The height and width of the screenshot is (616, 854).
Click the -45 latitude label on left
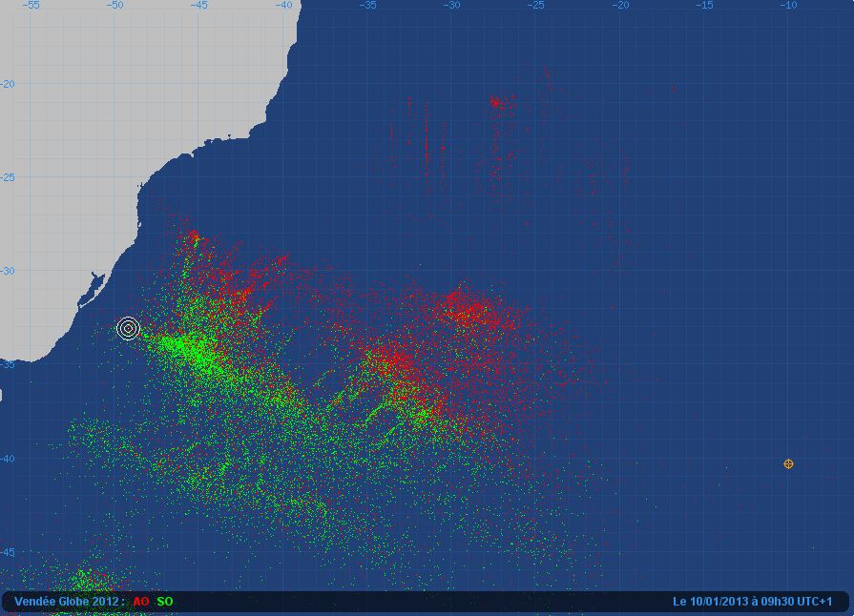pyautogui.click(x=7, y=552)
